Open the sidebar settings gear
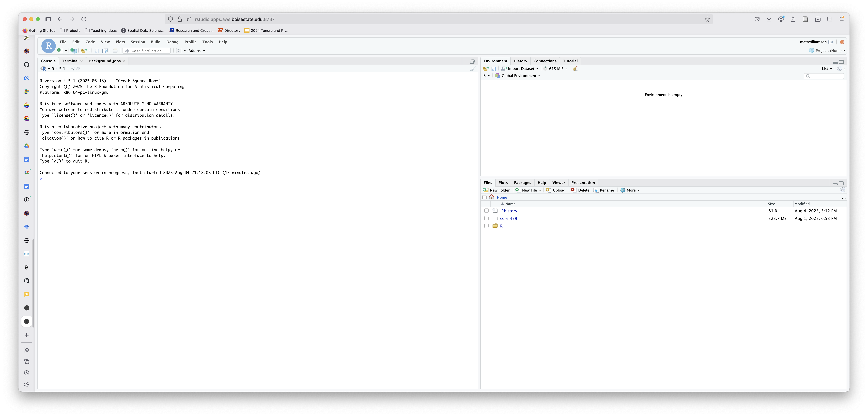868x416 pixels. (x=27, y=384)
